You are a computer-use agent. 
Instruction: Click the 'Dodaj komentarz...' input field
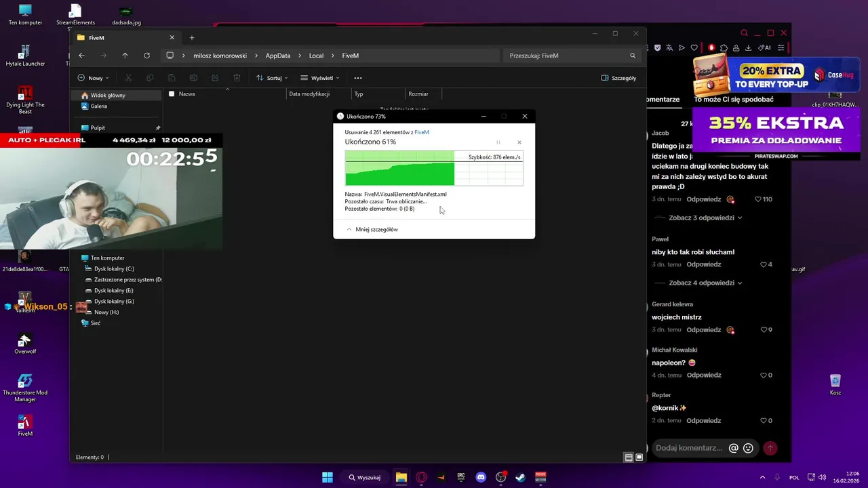pos(689,448)
